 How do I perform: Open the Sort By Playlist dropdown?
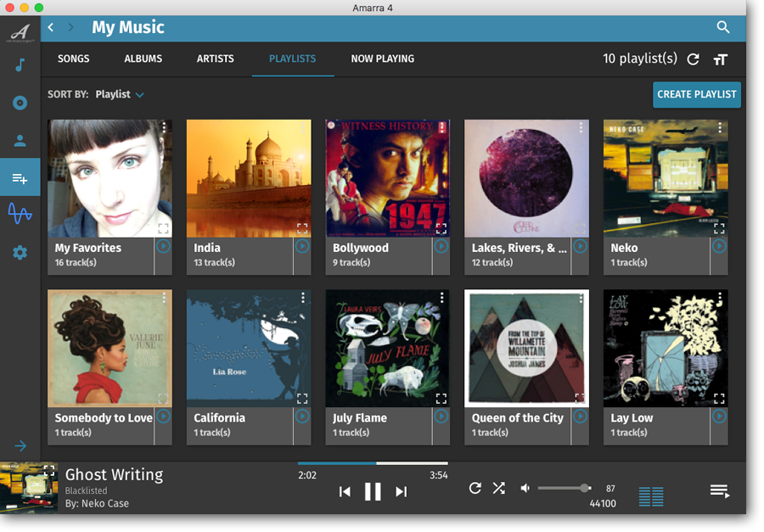pos(120,94)
